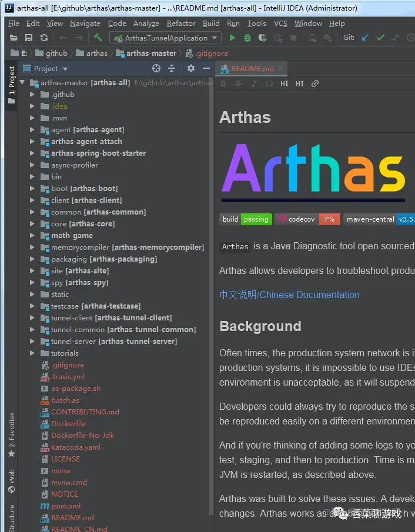Viewport: 415px width, 532px height.
Task: Select pom.xml in the project tree
Action: [66, 506]
